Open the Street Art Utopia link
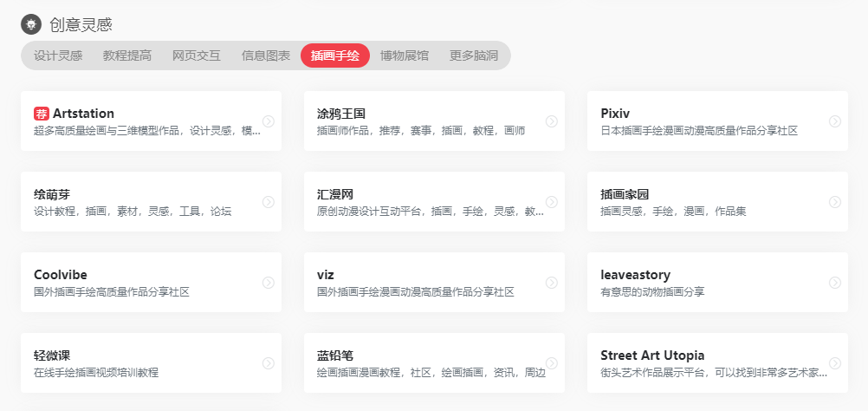This screenshot has height=411, width=868. [652, 355]
